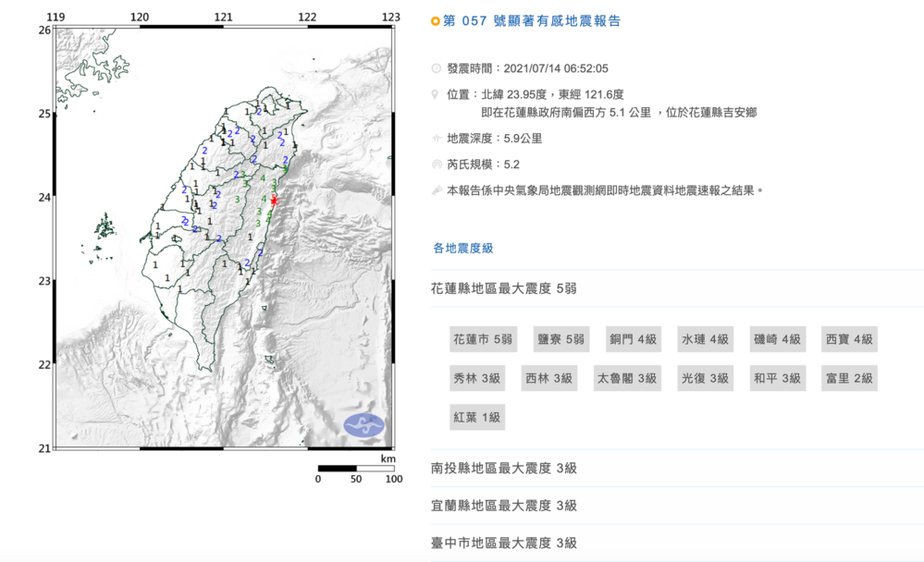This screenshot has height=562, width=924.
Task: Click the km scale bar below the map
Action: click(356, 469)
